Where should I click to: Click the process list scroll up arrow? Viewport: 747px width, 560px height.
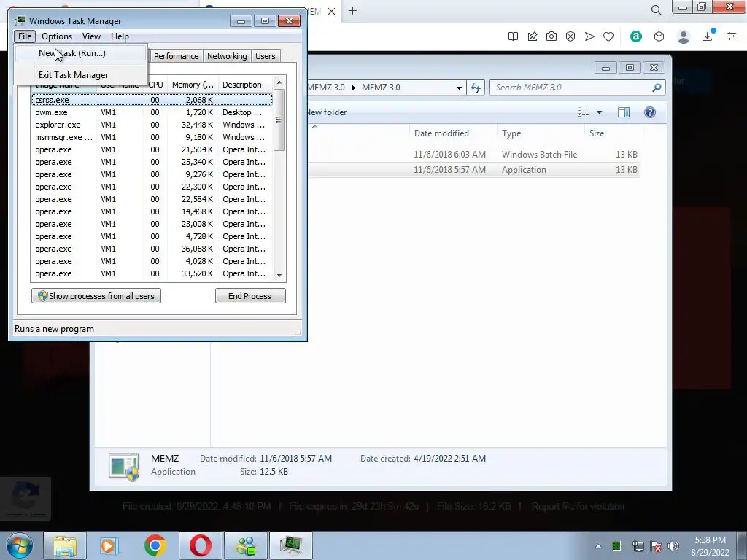coord(279,83)
